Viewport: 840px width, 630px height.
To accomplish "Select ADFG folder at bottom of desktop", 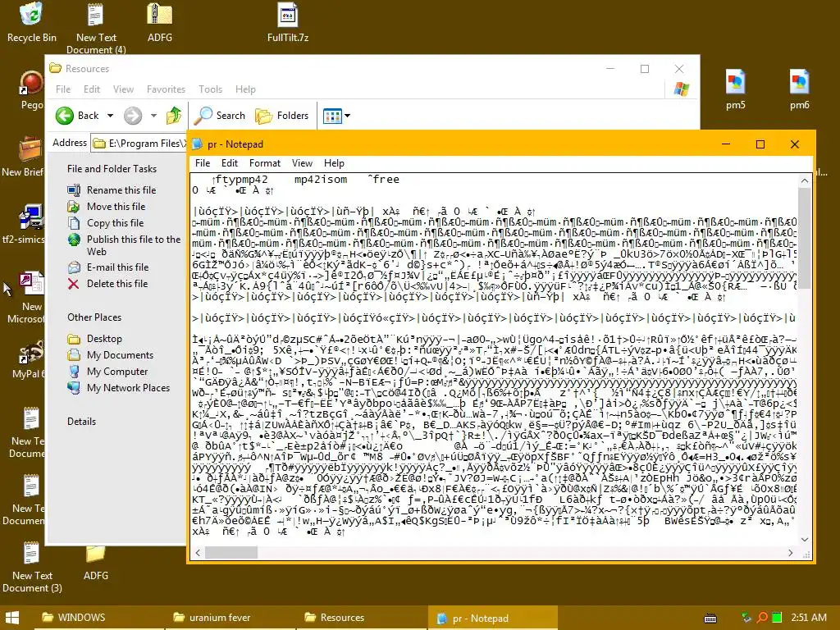I will tap(96, 563).
